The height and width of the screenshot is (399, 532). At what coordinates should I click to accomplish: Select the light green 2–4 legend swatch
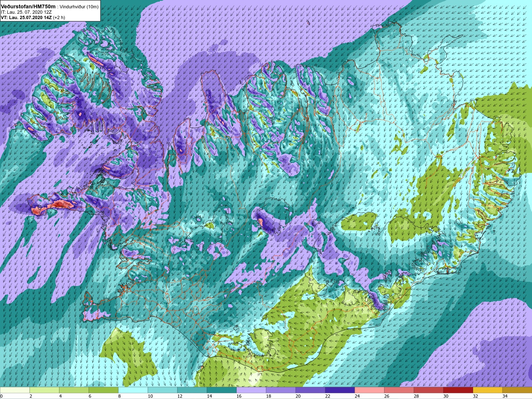click(44, 390)
